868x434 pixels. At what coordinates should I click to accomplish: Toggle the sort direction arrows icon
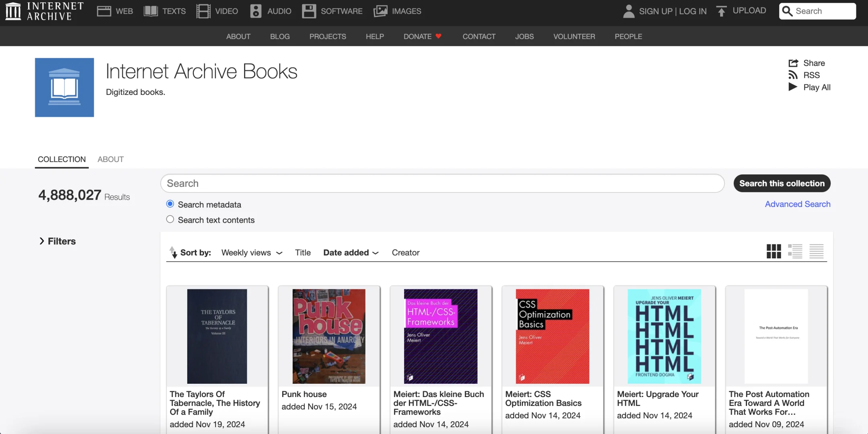point(173,252)
